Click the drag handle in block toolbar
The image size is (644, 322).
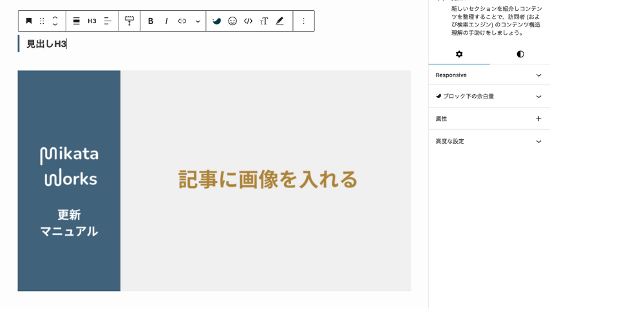[x=42, y=21]
